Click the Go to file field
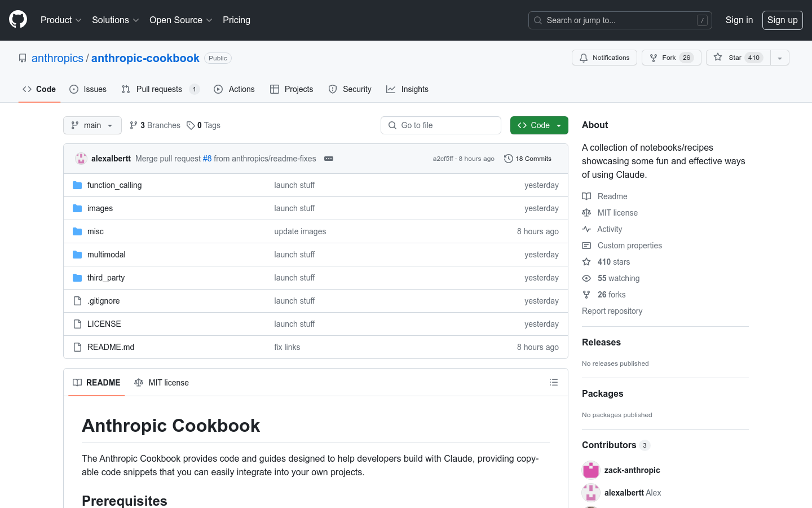Image resolution: width=812 pixels, height=508 pixels. tap(441, 125)
